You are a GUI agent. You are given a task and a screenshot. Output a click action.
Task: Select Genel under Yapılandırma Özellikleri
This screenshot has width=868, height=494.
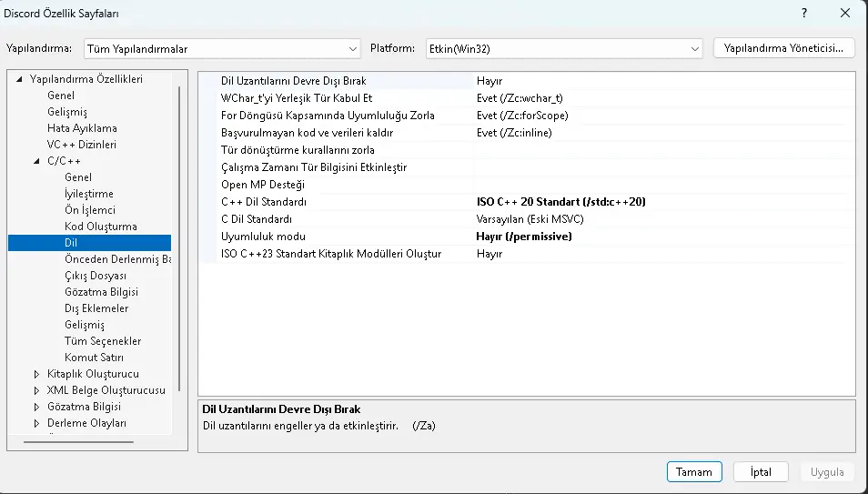point(61,96)
